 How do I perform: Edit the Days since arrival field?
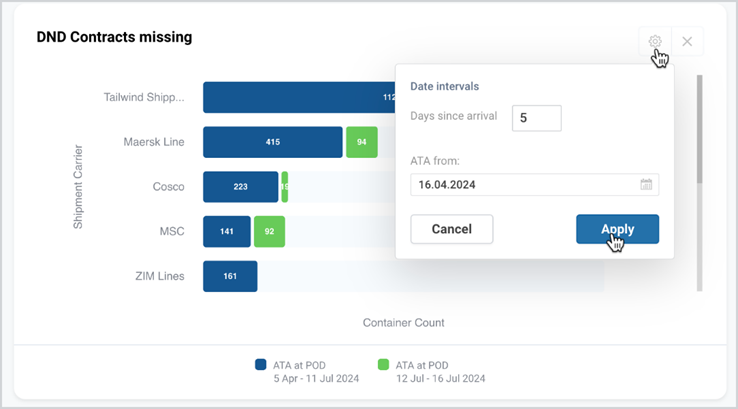[x=537, y=118]
